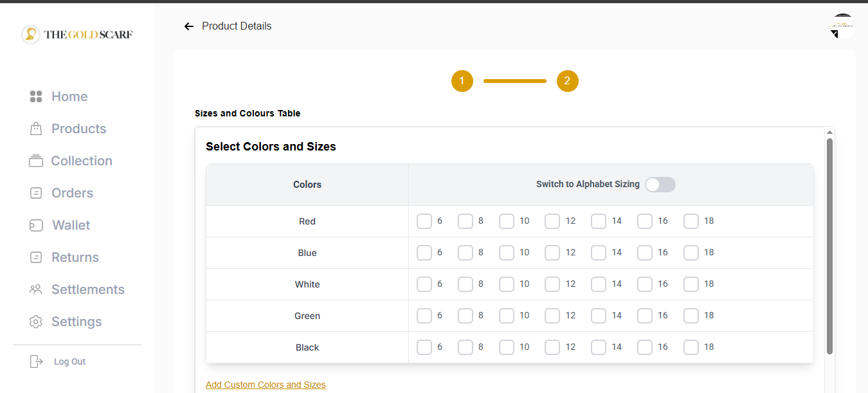Check size 6 for Red

point(424,221)
